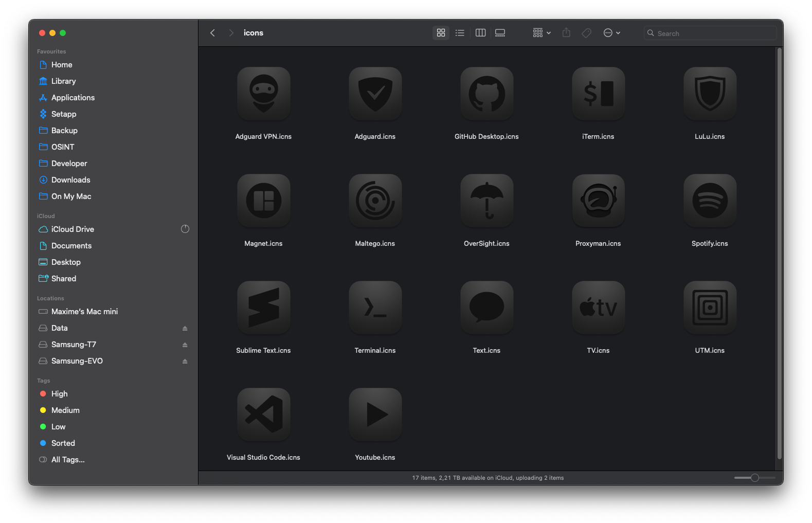The image size is (812, 523).
Task: Select the Adguard.icns shield checkmark icon
Action: click(x=375, y=94)
